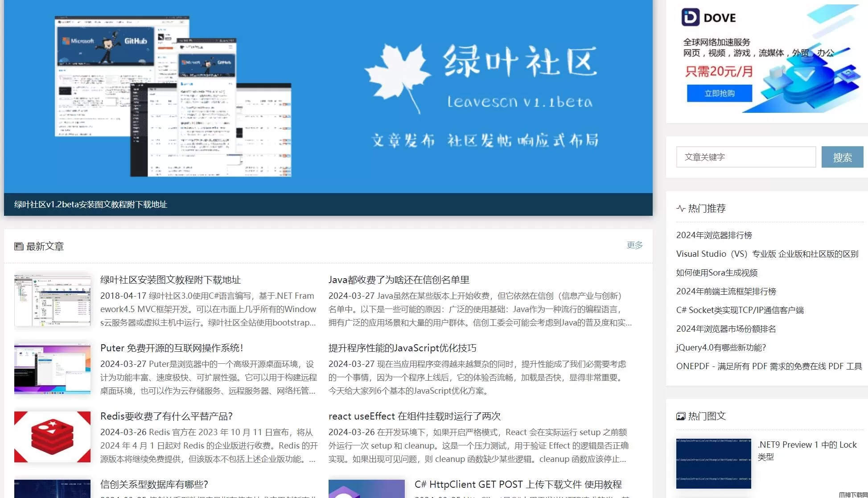Screen dimensions: 868x498
Task: Open the jQuery4.0有哪些新功能 link
Action: click(x=721, y=347)
